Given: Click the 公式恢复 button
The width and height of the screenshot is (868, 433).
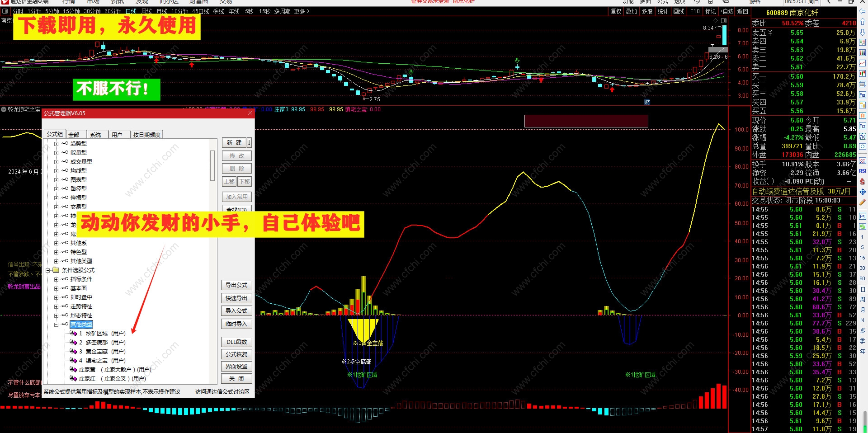Looking at the screenshot, I should [x=236, y=354].
